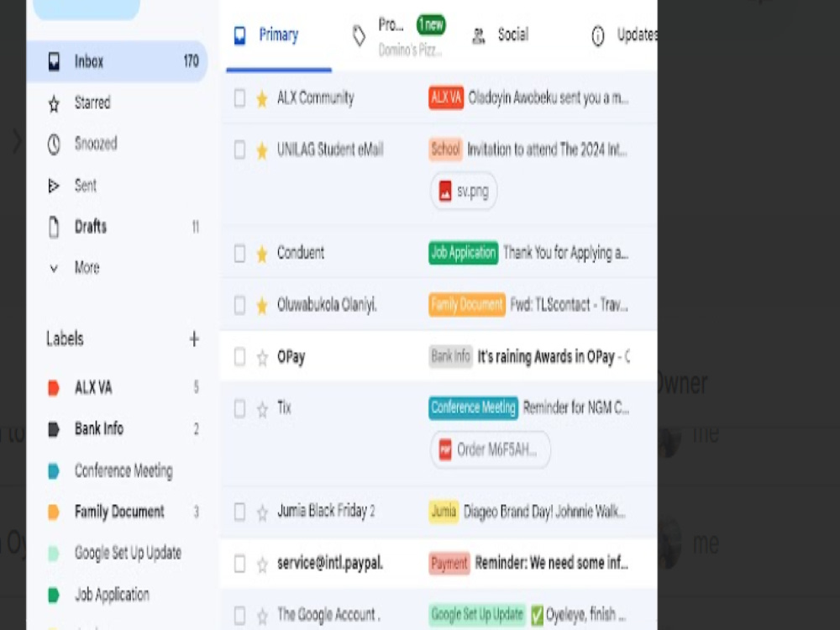
Task: Open the sv.png attachment chip
Action: tap(464, 191)
